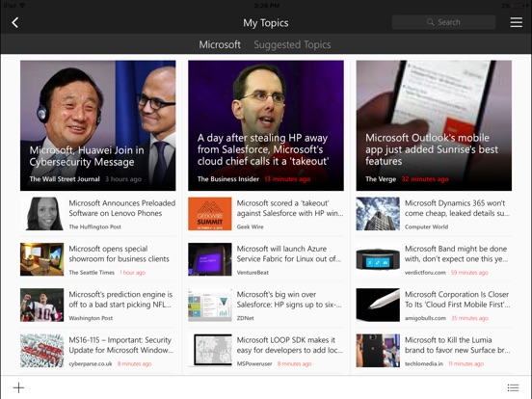Click 'VentureBeat' source label
Screen dimensions: 532x399
[x=253, y=273]
